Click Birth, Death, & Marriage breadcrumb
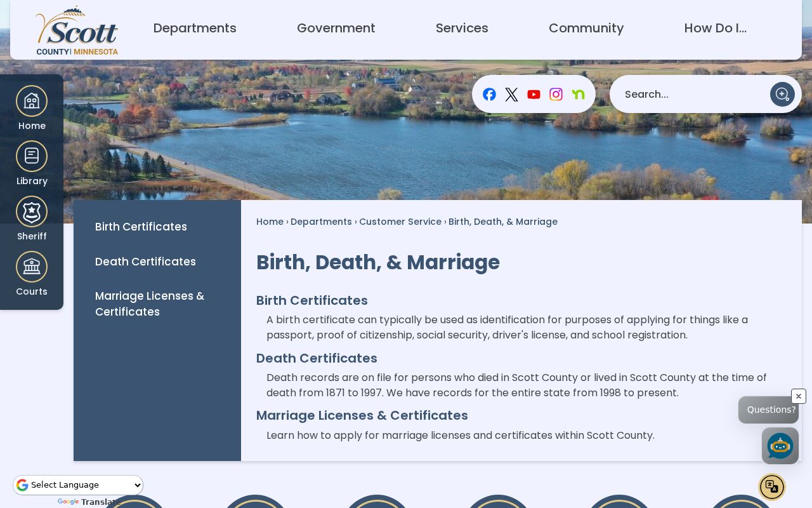The height and width of the screenshot is (508, 812). point(503,222)
